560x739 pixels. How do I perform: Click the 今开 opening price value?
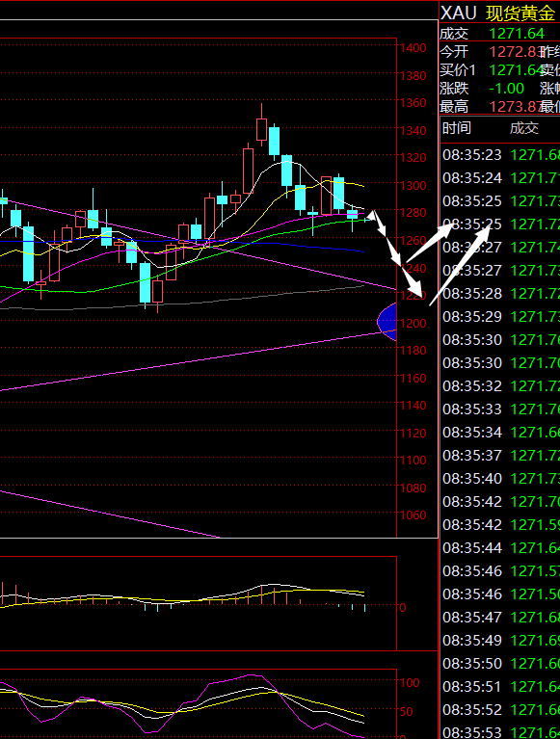point(514,51)
